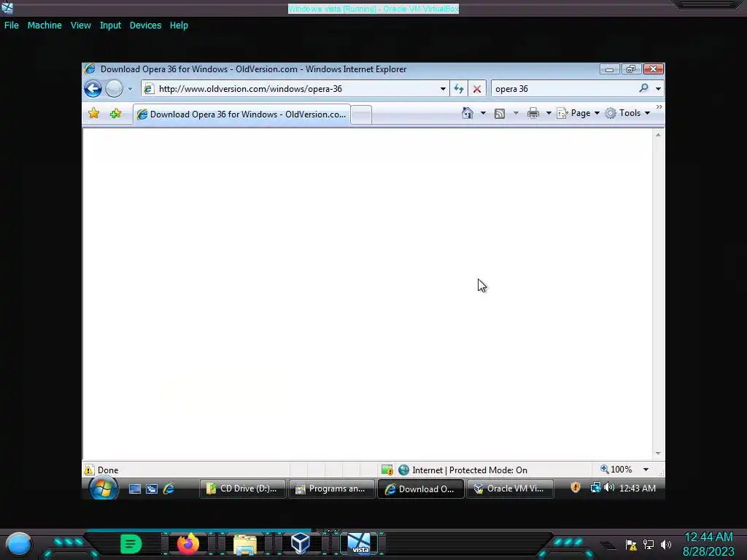Click the warning icon beside Done status

point(88,470)
